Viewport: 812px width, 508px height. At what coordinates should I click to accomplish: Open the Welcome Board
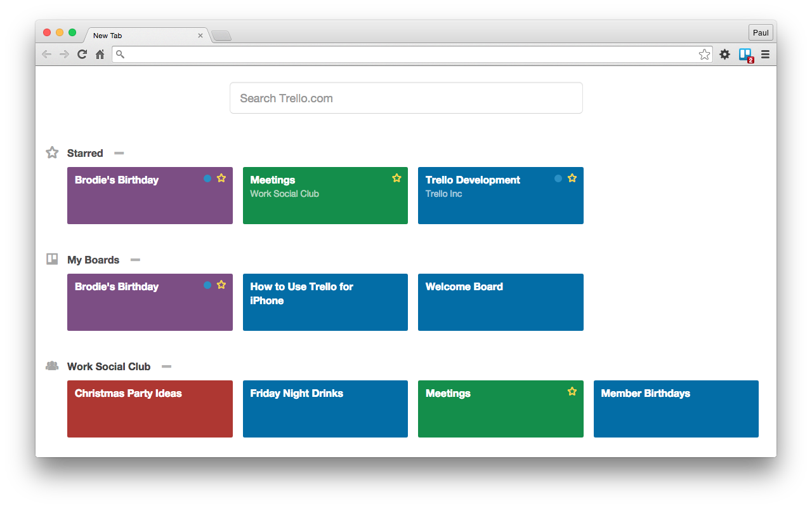point(501,302)
